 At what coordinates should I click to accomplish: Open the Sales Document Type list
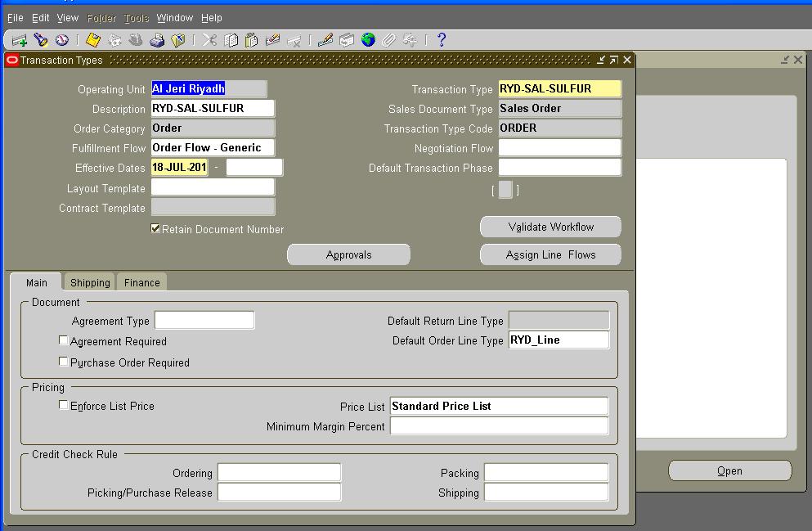(x=559, y=108)
